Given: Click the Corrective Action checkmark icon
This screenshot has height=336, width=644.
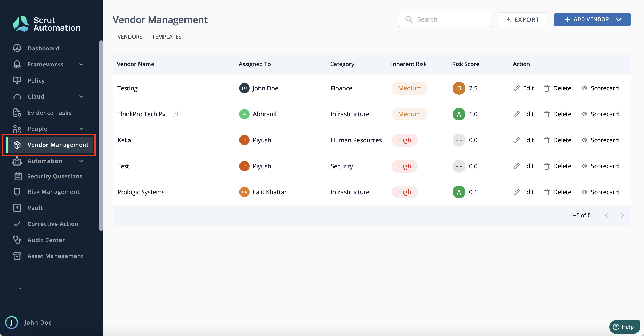Looking at the screenshot, I should 17,224.
